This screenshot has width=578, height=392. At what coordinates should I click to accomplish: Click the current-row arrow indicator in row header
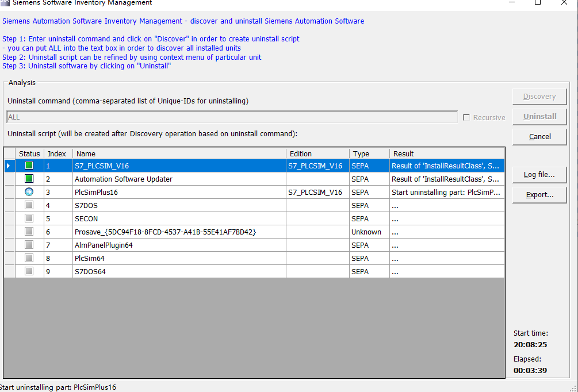point(9,166)
